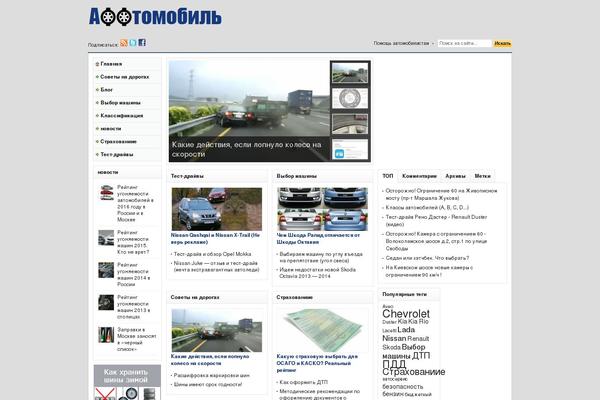Open the Nissan Qashqai test-drive image
The image size is (600, 400).
[196, 209]
